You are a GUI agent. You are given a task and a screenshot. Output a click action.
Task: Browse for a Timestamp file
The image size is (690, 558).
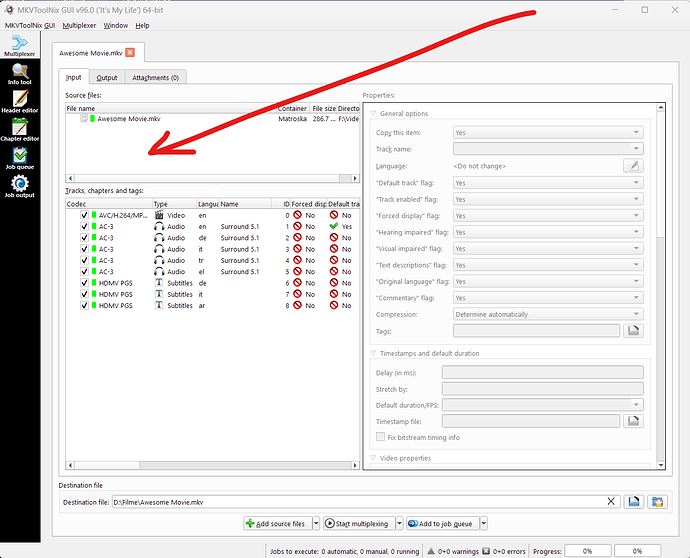[x=633, y=421]
